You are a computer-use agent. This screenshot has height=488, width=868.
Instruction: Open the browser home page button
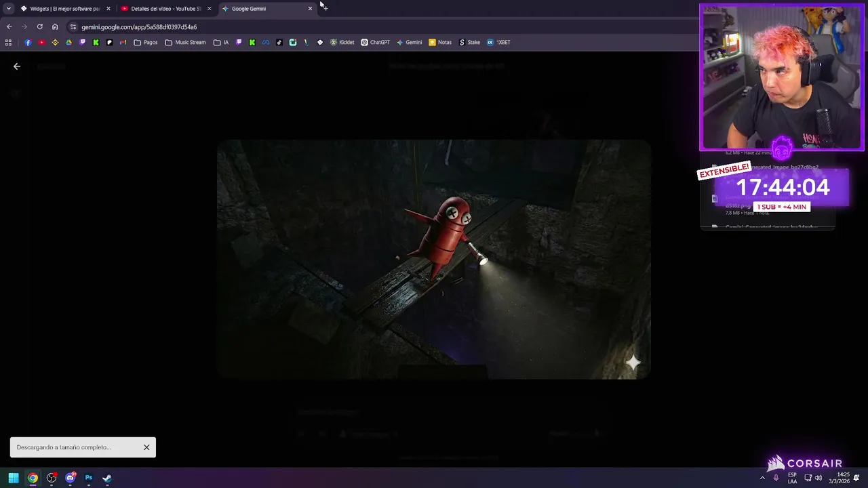[55, 27]
